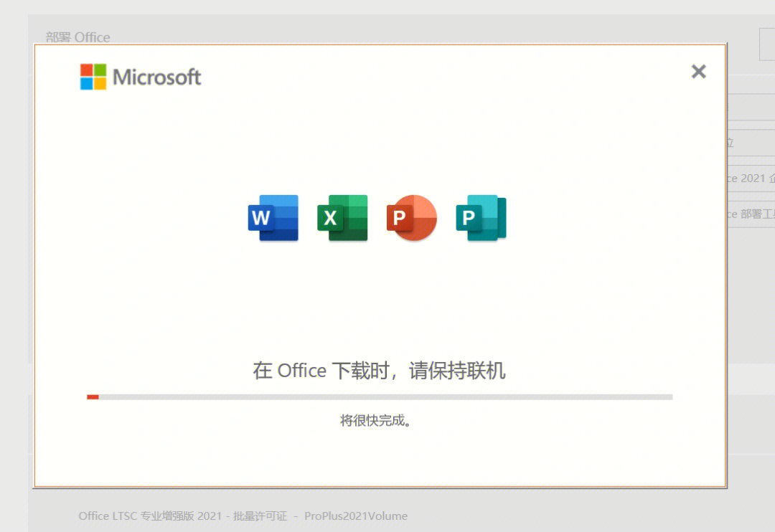This screenshot has width=775, height=532.
Task: Click the Microsoft four-color logo
Action: click(93, 77)
